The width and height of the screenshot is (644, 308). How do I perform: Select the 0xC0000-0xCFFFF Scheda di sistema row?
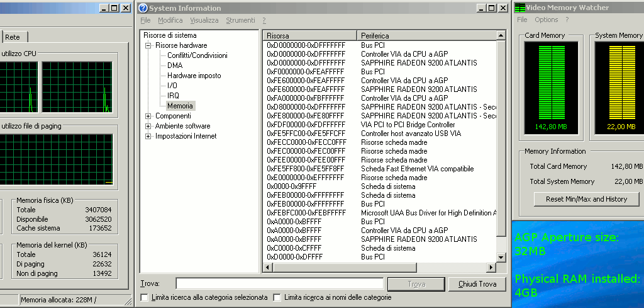(379, 248)
